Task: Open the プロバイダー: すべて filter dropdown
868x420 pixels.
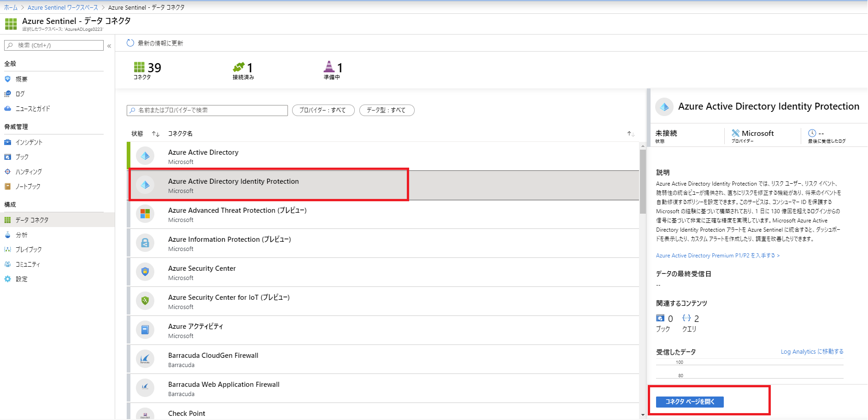Action: tap(323, 111)
